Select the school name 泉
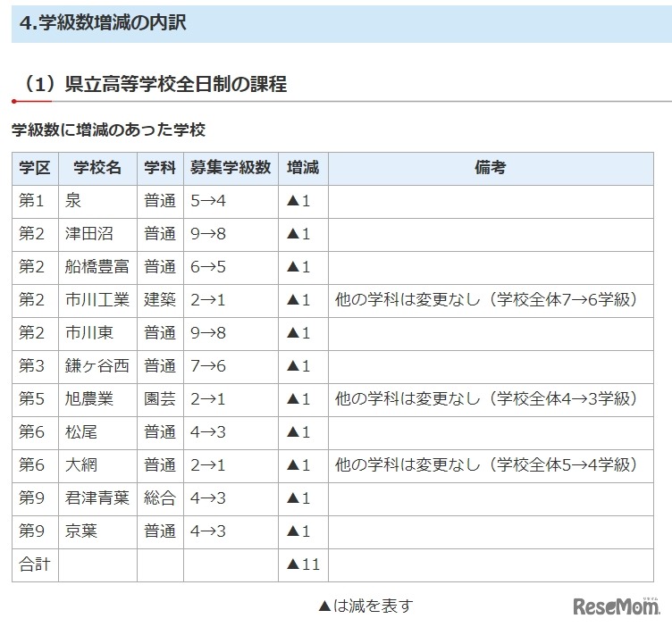672x627 pixels. click(73, 200)
